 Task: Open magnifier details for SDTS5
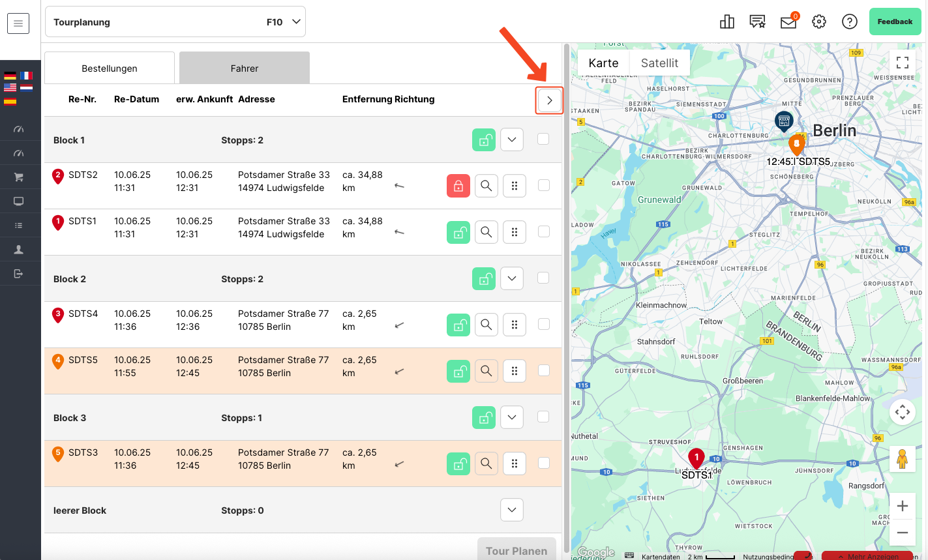point(486,371)
